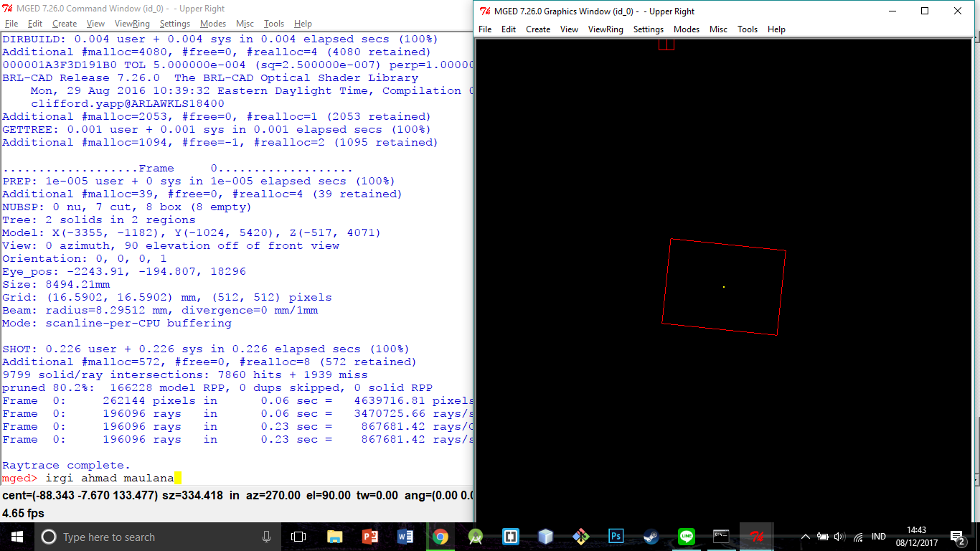The image size is (980, 551).
Task: Open File menu in Command Window
Action: tap(11, 24)
